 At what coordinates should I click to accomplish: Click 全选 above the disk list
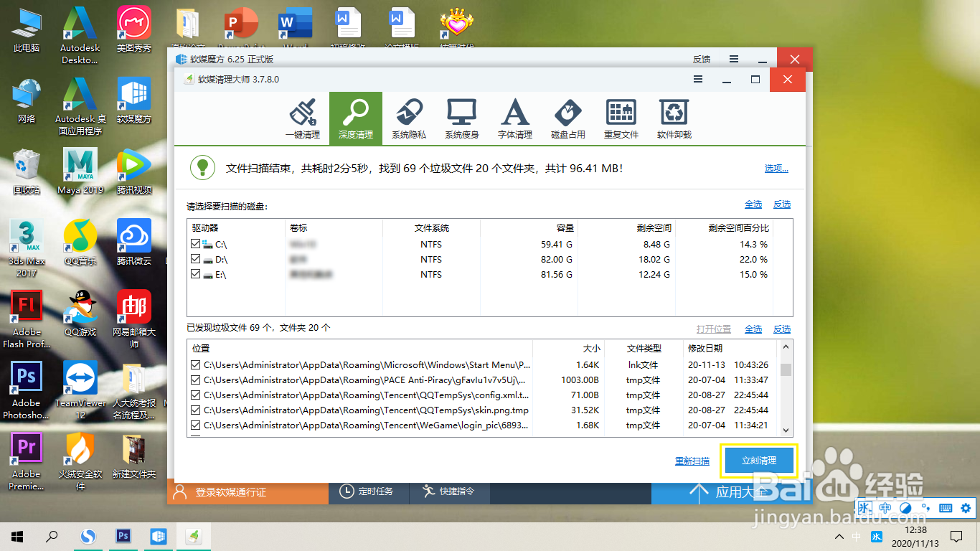[753, 204]
